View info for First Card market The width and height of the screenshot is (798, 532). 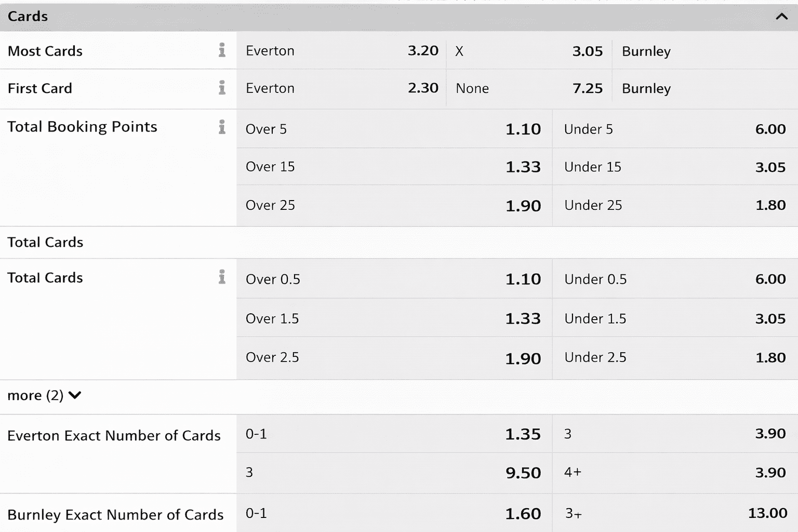pos(223,88)
